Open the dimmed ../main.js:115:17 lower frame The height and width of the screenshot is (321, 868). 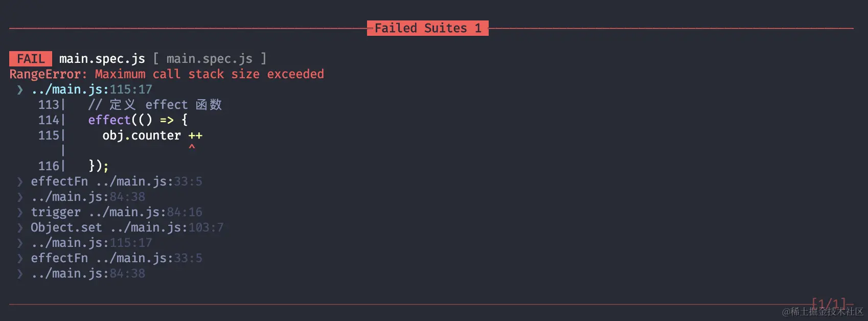92,243
